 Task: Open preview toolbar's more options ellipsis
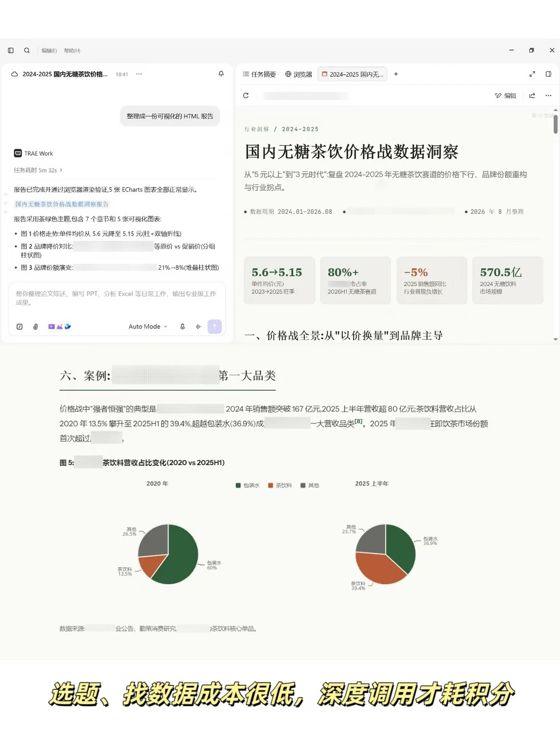[549, 95]
